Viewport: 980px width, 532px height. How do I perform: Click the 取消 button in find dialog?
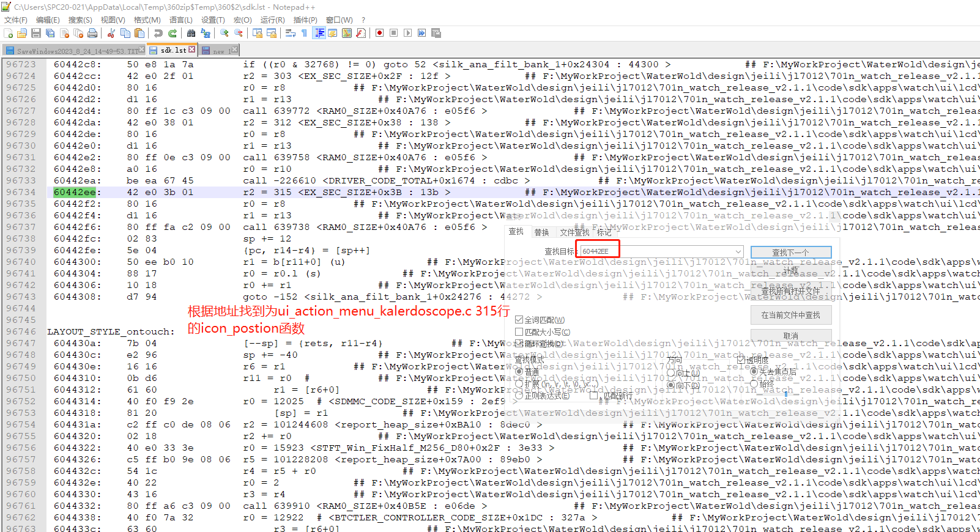[x=791, y=336]
